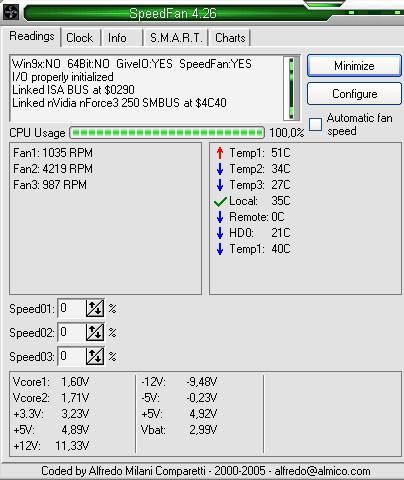Open the Charts tab
The image size is (404, 480).
(230, 38)
